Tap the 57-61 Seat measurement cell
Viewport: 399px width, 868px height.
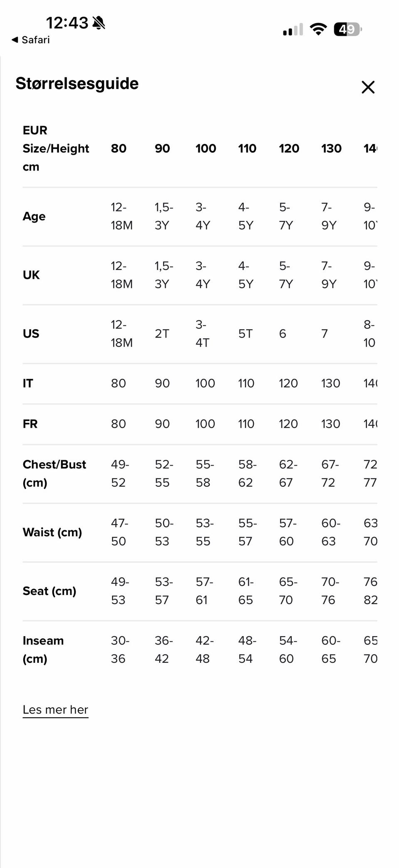(204, 591)
